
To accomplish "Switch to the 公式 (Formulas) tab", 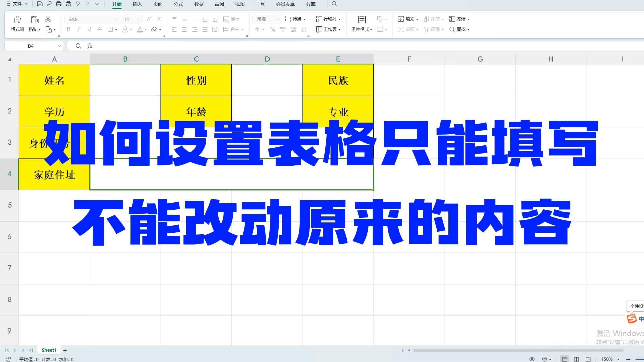I will click(178, 4).
